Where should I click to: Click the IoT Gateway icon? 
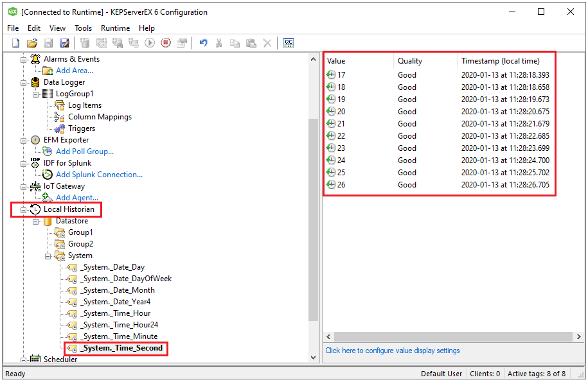(35, 186)
